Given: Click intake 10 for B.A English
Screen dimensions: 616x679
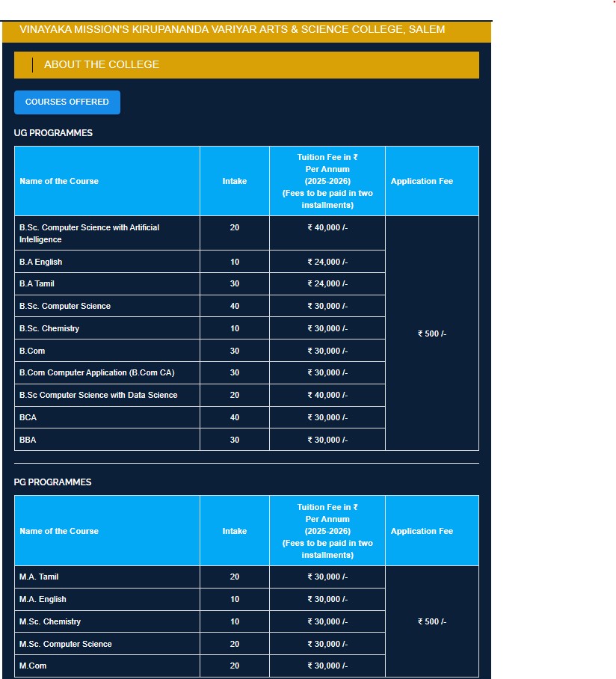Looking at the screenshot, I should (235, 262).
